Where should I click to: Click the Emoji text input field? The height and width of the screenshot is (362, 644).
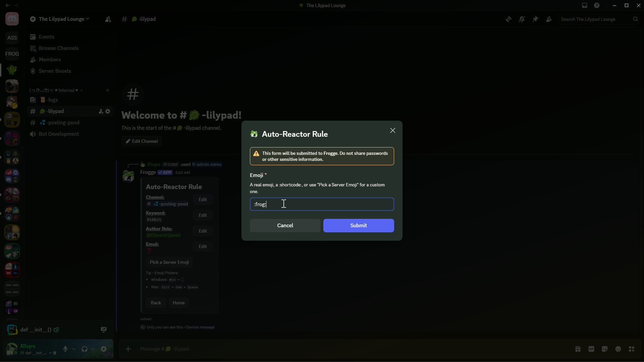pos(322,204)
